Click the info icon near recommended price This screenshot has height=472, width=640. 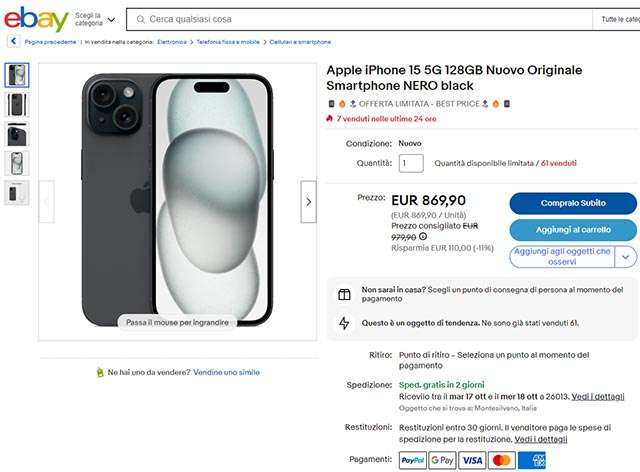tap(423, 237)
